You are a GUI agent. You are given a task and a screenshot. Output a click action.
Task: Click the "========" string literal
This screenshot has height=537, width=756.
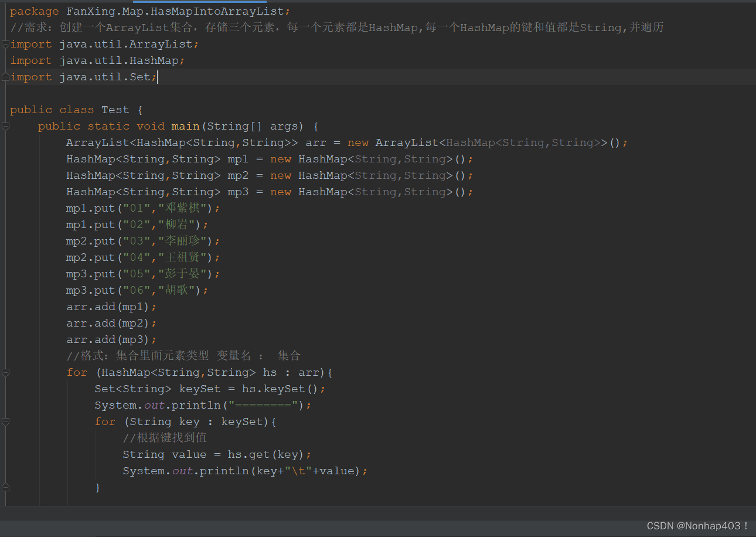click(x=263, y=405)
